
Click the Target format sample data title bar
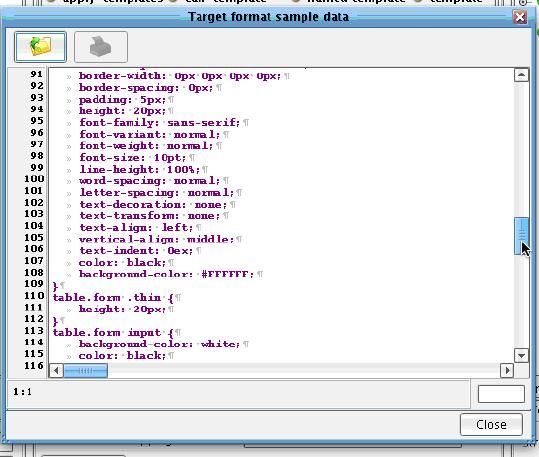click(x=268, y=17)
